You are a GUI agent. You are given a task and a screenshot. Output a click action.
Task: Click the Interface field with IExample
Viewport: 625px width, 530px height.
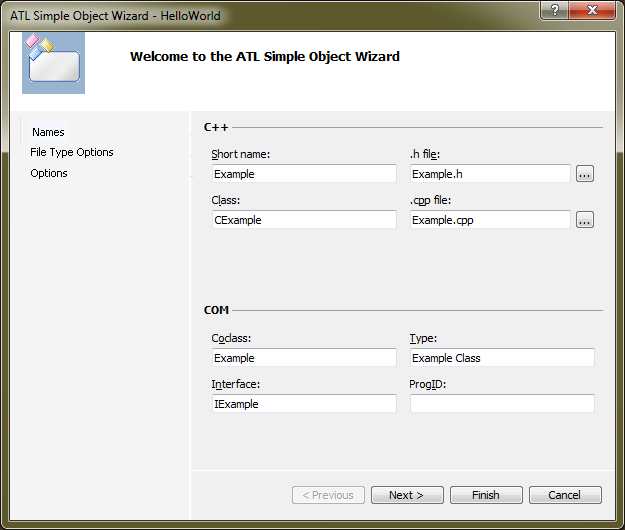[x=303, y=404]
